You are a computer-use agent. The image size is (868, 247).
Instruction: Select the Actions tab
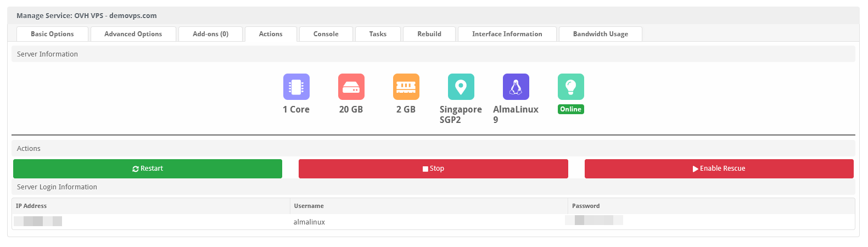[271, 34]
